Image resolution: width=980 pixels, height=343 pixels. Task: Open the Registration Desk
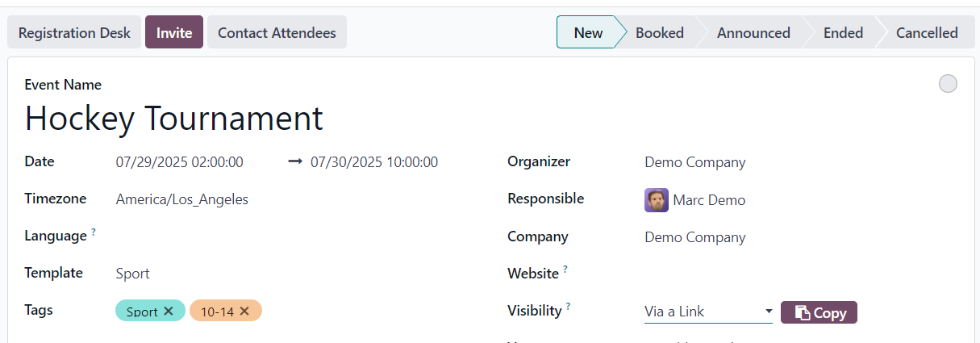tap(74, 33)
